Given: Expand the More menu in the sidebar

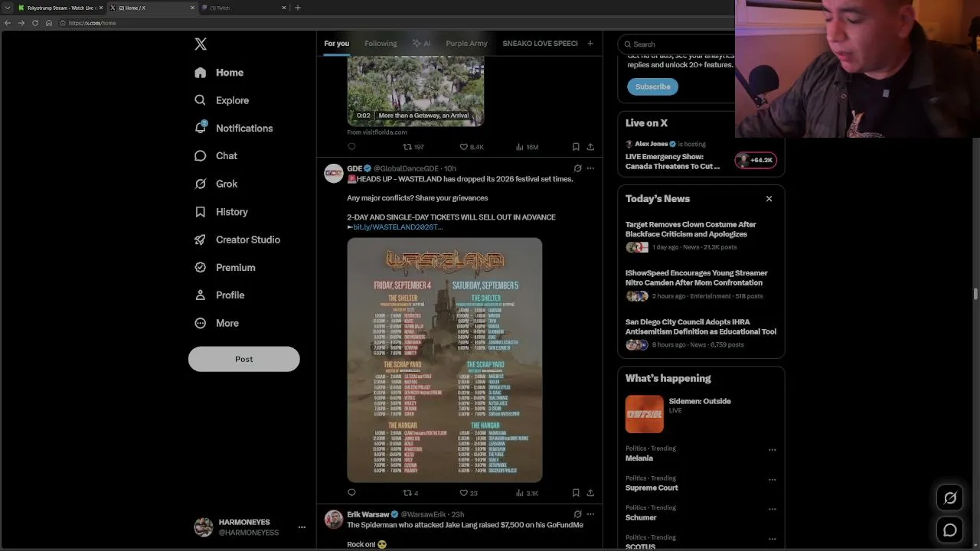Looking at the screenshot, I should click(217, 323).
